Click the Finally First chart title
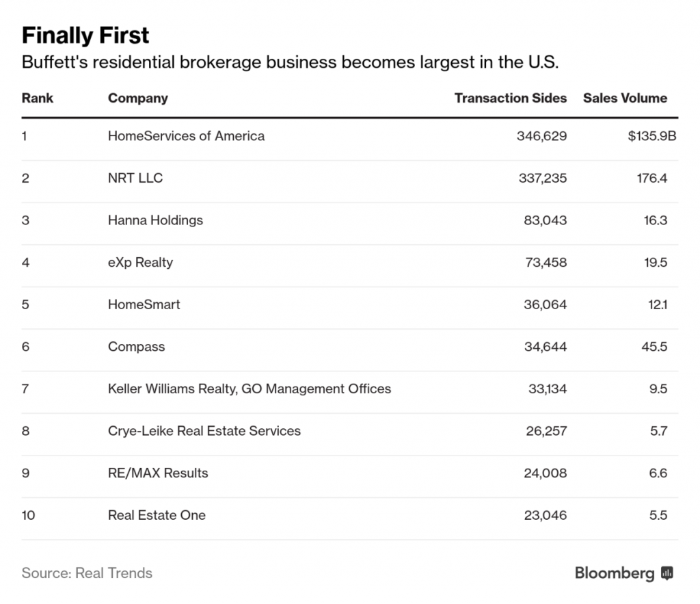700x604 pixels. click(85, 36)
